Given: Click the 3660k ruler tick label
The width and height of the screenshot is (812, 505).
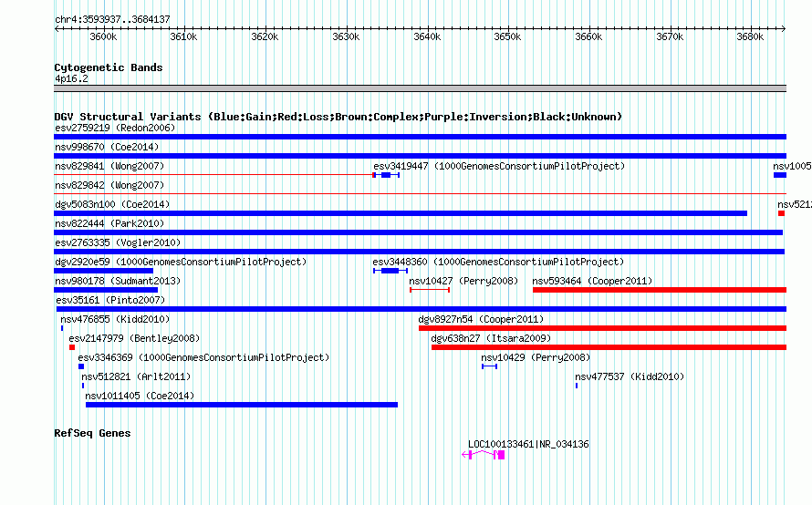Looking at the screenshot, I should [x=588, y=36].
